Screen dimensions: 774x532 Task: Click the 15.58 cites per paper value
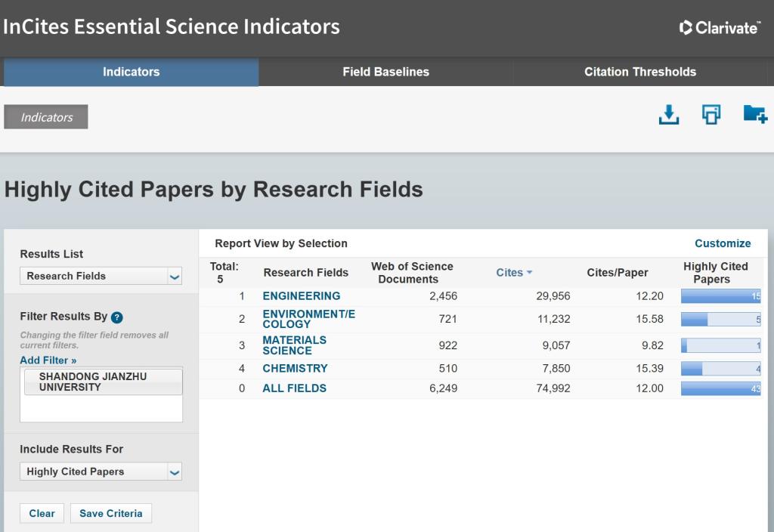[649, 320]
